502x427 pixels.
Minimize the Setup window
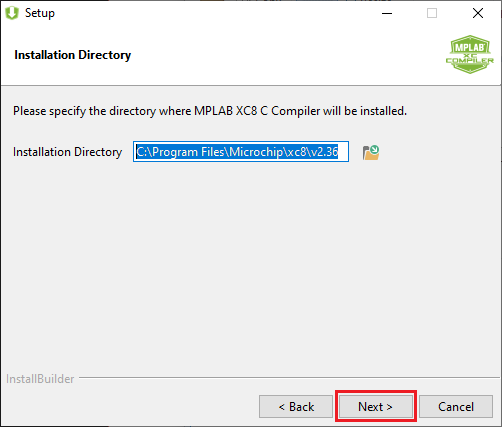[387, 13]
